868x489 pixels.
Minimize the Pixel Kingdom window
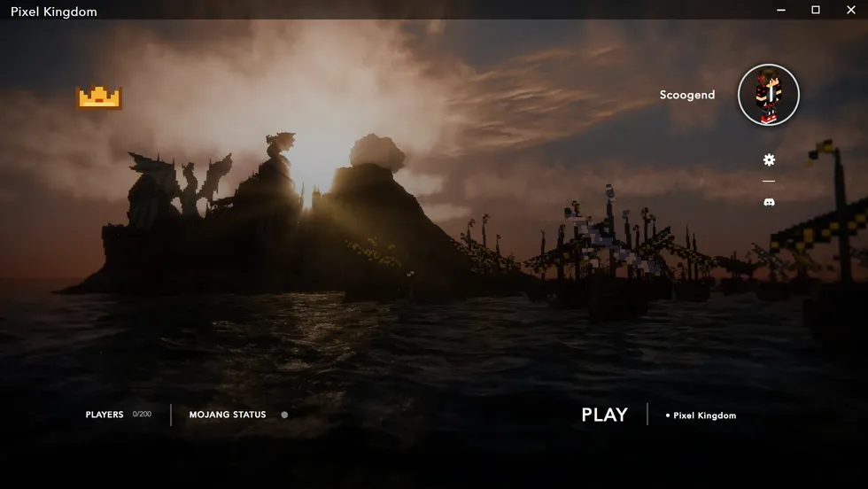(x=781, y=10)
